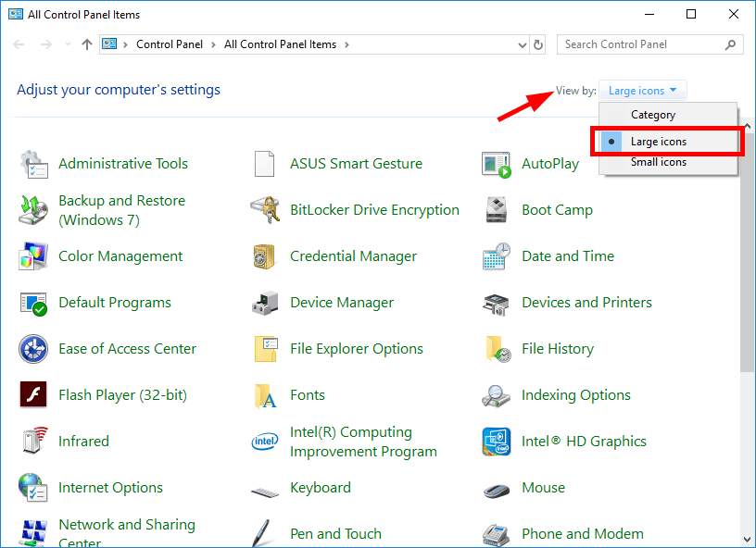The width and height of the screenshot is (756, 548).
Task: Open the Administrative Tools icon
Action: click(x=33, y=164)
